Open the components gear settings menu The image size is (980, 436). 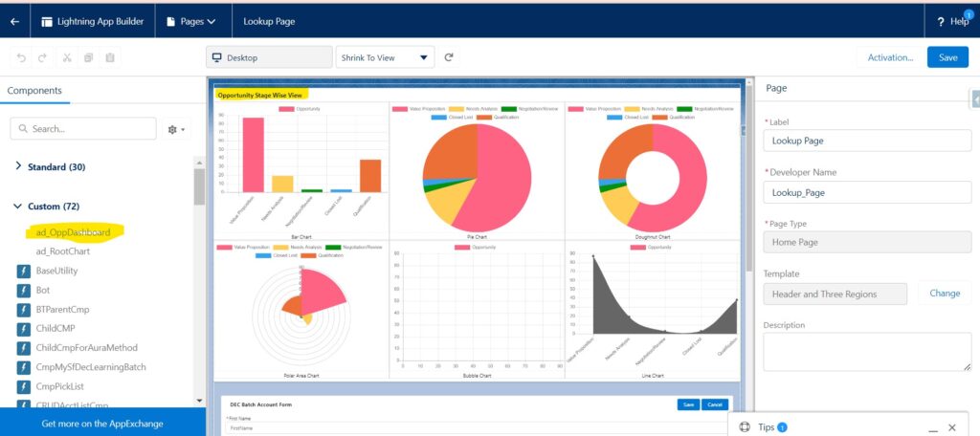coord(176,129)
